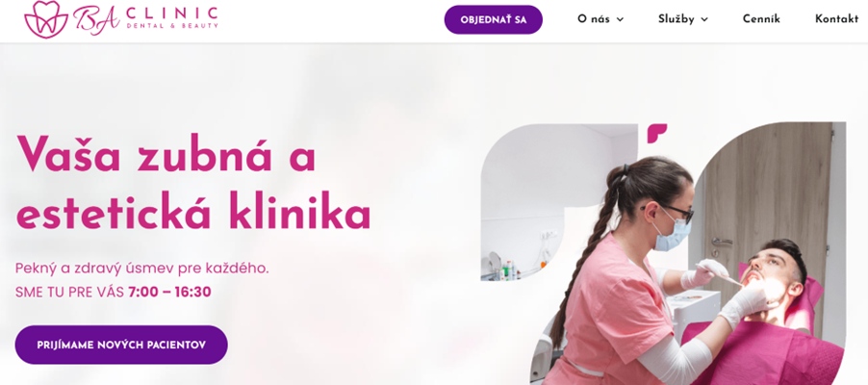Click the CLINIC Dental & Beauty wordmark
This screenshot has height=385, width=868.
(x=171, y=17)
